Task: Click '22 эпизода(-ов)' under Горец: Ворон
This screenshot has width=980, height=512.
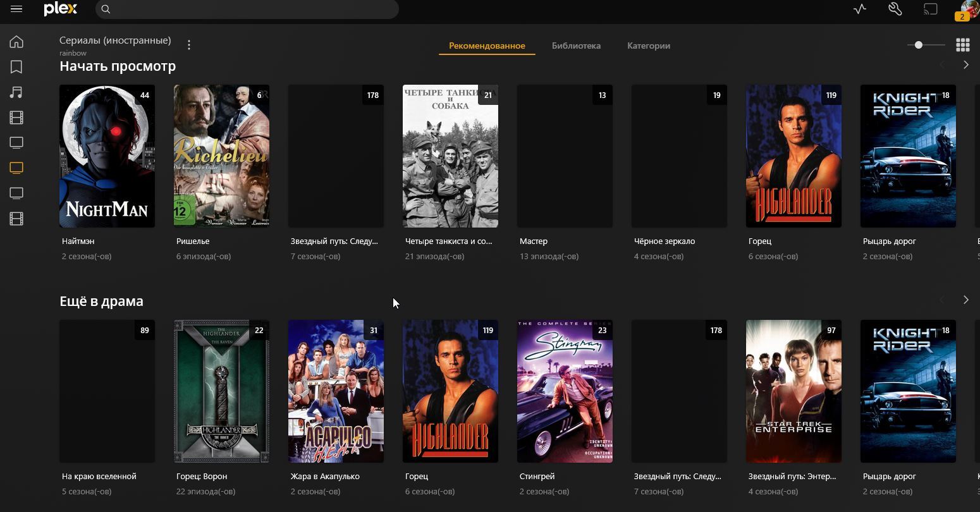Action: click(x=205, y=492)
